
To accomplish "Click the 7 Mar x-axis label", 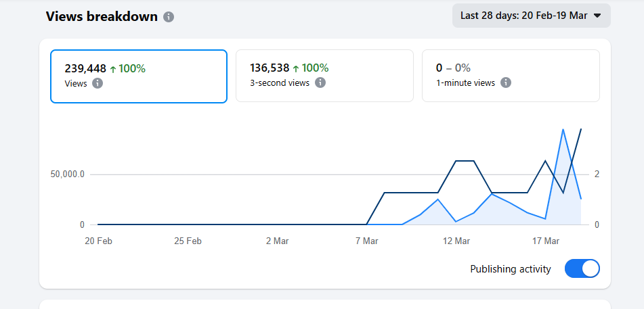I will (366, 241).
